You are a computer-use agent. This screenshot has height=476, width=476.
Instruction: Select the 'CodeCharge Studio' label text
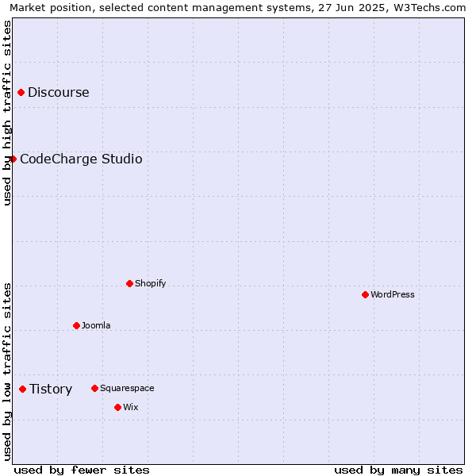pos(81,159)
